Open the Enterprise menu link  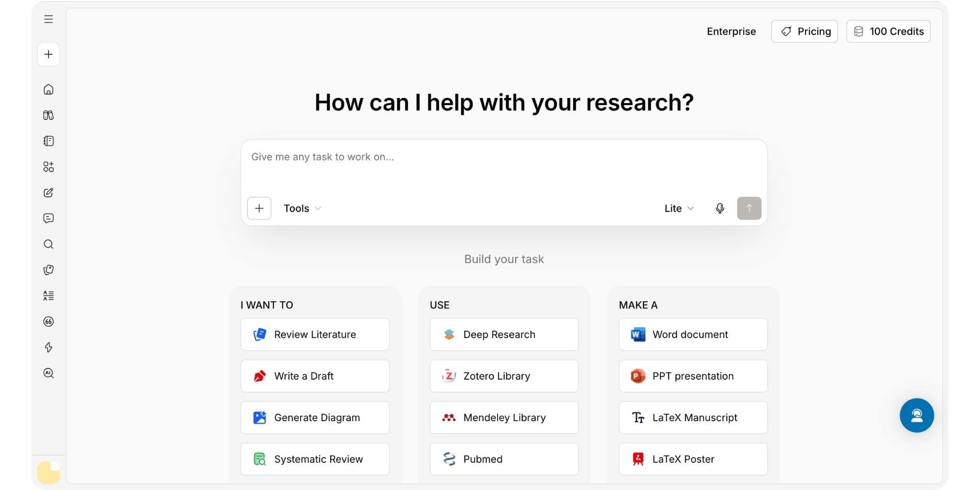[x=731, y=32]
